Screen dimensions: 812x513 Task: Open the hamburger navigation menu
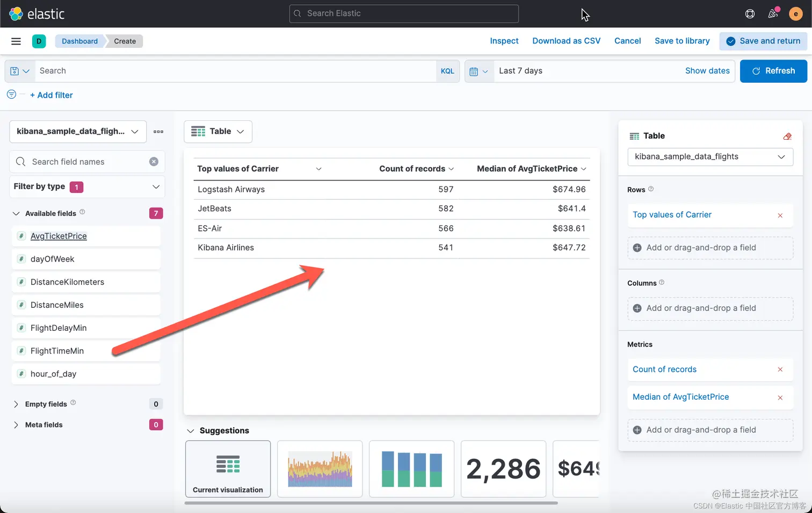16,41
